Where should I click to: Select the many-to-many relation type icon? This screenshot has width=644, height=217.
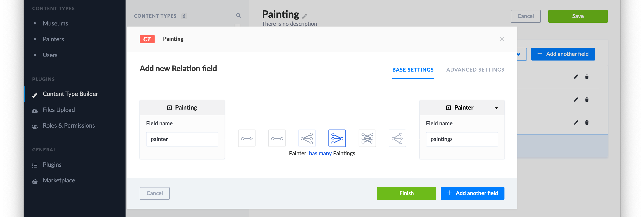(x=367, y=138)
